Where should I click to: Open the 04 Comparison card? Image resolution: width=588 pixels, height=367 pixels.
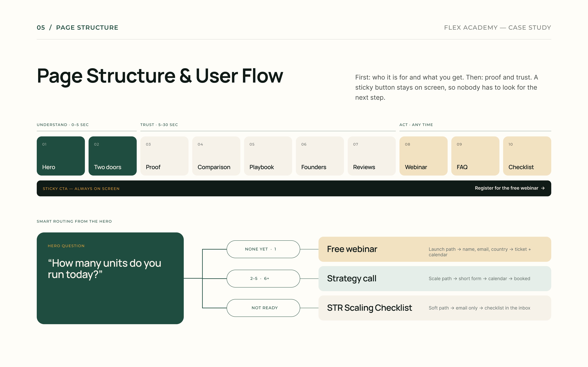(x=216, y=156)
